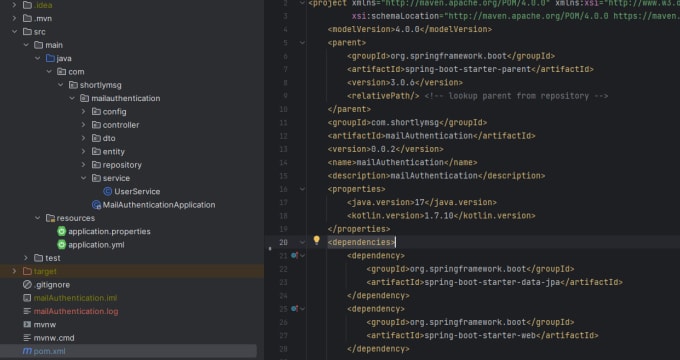Fold the dependencies block at line 20
This screenshot has height=360, width=680.
(302, 242)
